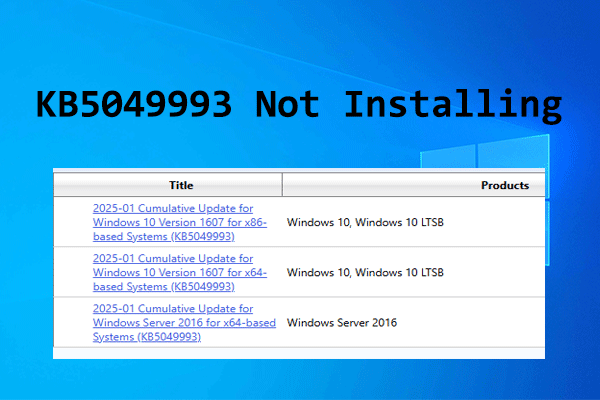Open the Windows 10 1607 x64-based KB5049993 link
This screenshot has height=400, width=600.
tap(179, 273)
